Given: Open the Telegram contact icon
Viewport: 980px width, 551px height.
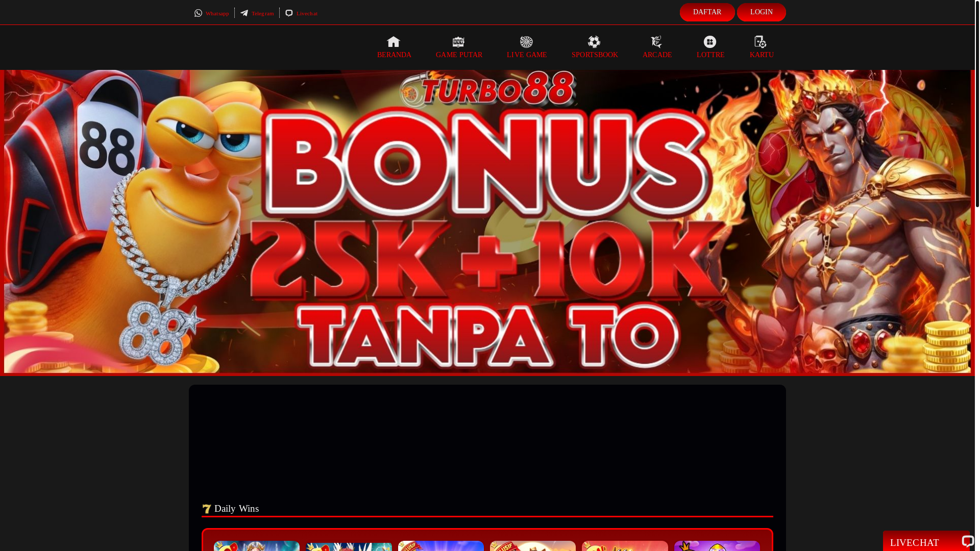Looking at the screenshot, I should point(244,13).
